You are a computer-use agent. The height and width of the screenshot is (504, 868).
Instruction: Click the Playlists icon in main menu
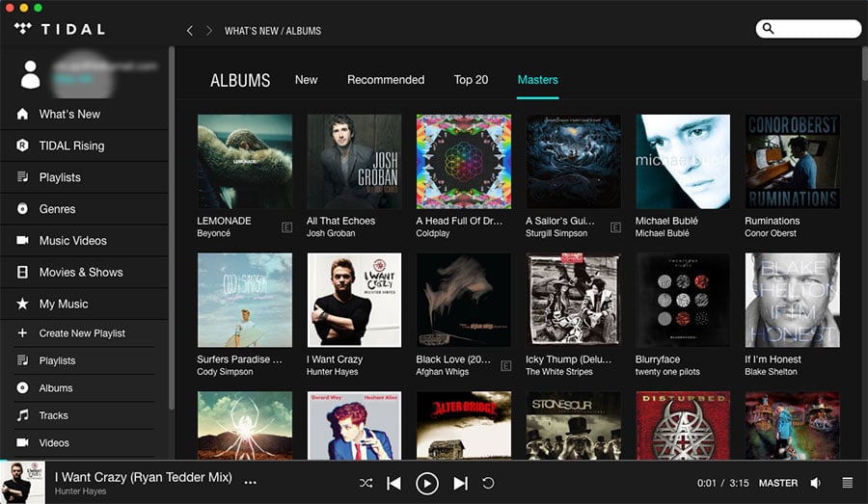tap(22, 177)
